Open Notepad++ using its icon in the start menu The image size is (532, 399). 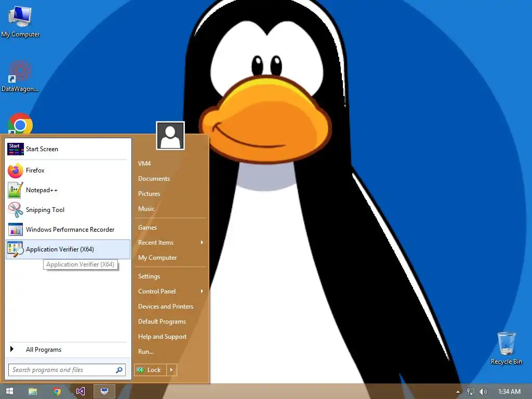pyautogui.click(x=15, y=190)
